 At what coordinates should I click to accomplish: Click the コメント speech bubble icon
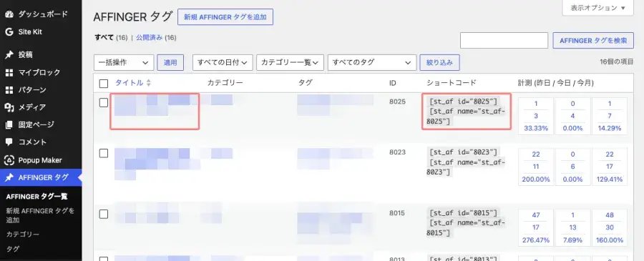click(9, 142)
